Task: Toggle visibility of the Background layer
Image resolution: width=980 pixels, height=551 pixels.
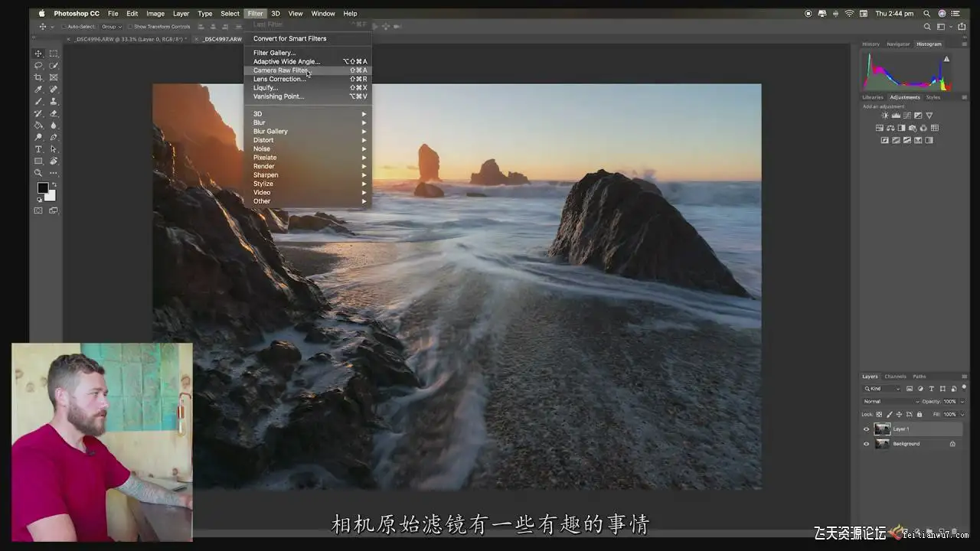Action: 867,444
